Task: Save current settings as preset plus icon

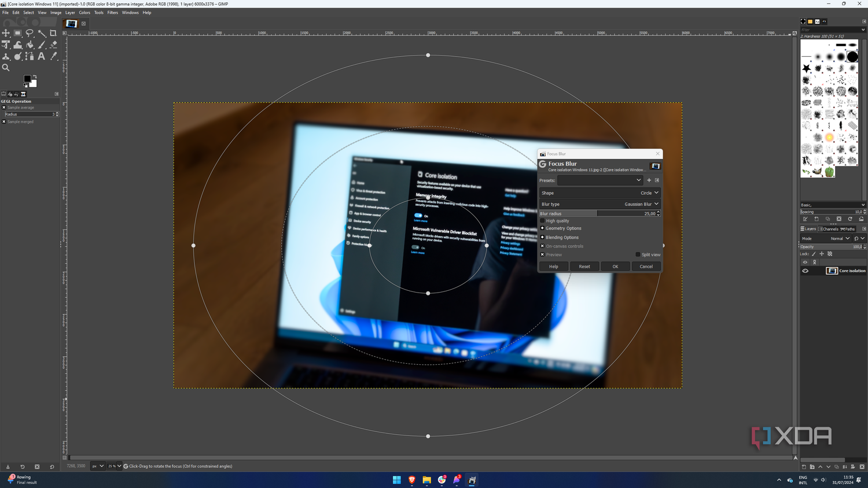Action: [x=649, y=180]
